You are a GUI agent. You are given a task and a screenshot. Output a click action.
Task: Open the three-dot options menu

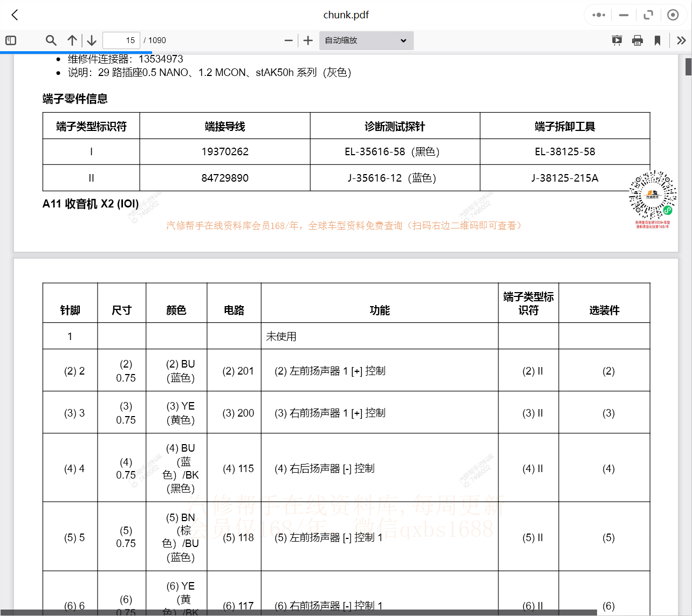(x=598, y=15)
